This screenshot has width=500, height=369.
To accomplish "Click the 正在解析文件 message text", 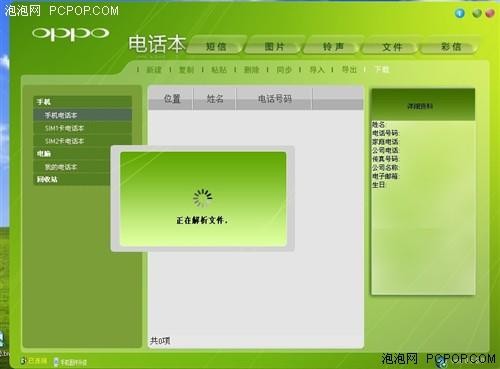I will click(202, 220).
